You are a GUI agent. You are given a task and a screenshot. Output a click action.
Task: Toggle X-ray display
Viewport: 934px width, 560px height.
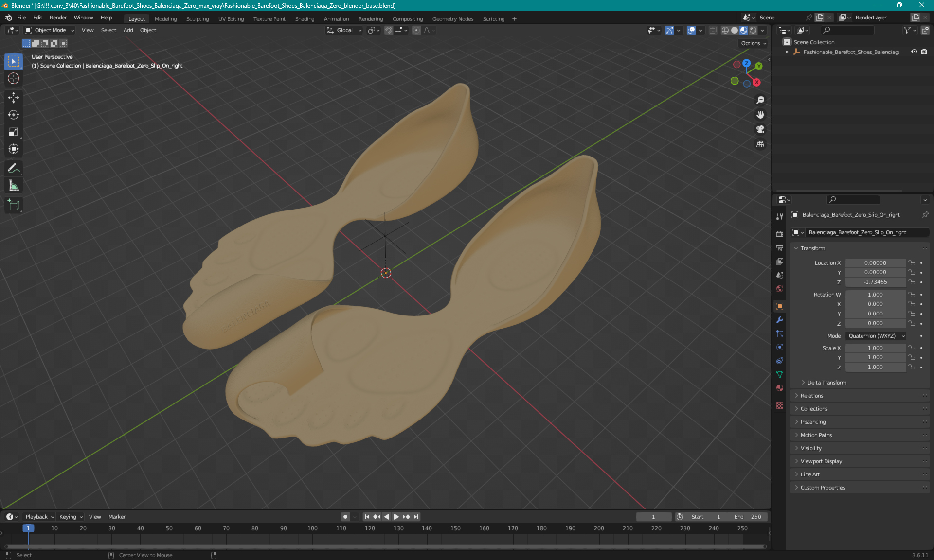tap(713, 30)
